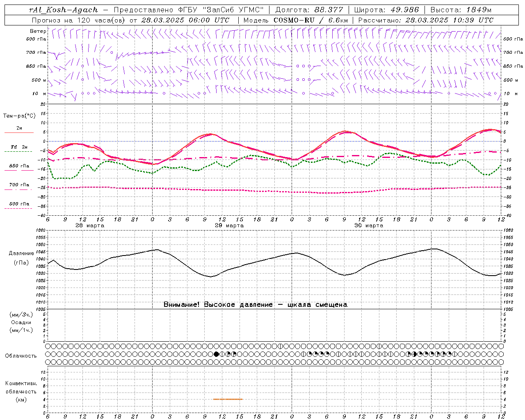Click the 500 м wind level label on left
525x420 pixels.
(39, 80)
